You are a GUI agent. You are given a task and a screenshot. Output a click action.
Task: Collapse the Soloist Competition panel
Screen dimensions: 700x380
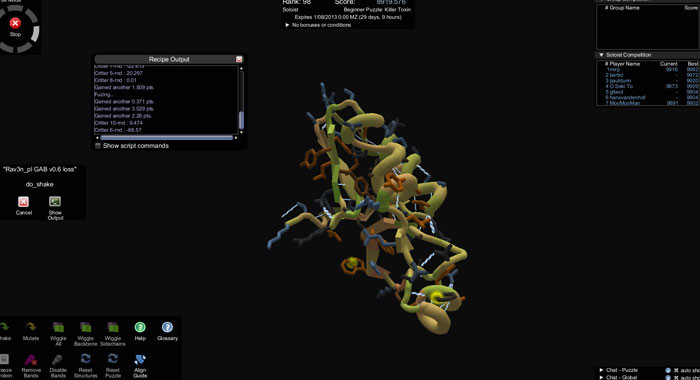(x=601, y=55)
